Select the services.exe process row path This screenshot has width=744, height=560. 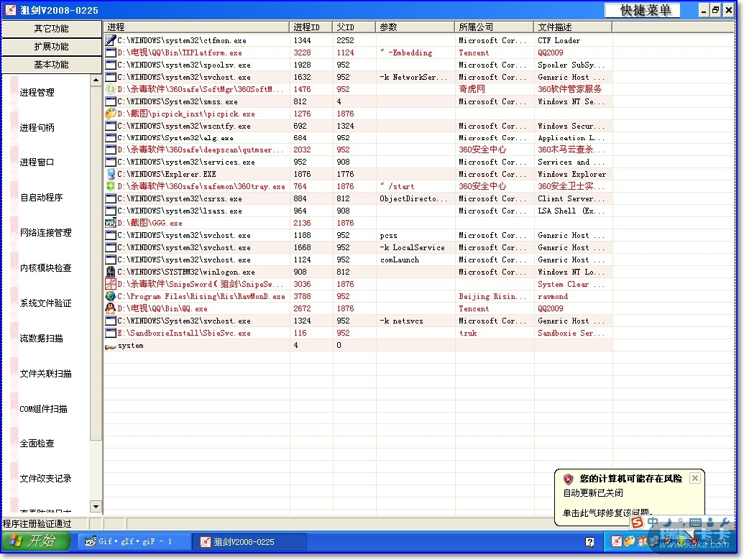[186, 162]
